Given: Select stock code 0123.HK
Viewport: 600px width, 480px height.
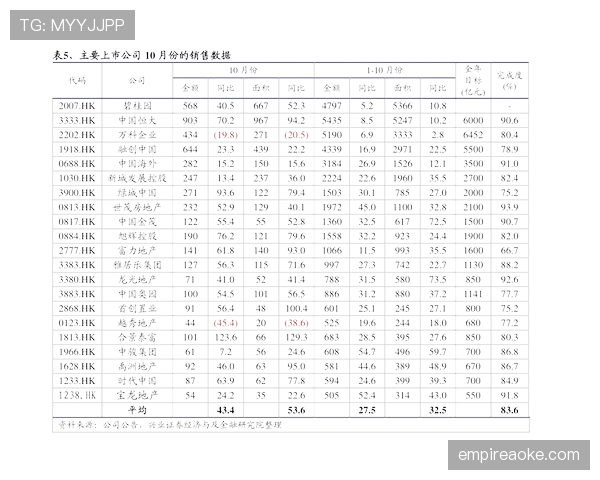Looking at the screenshot, I should tap(77, 323).
